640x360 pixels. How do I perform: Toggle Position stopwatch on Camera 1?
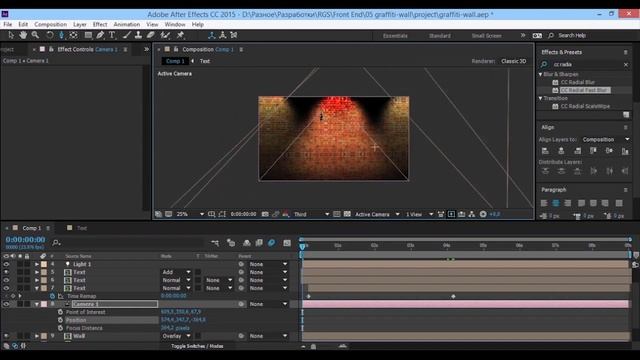point(60,320)
